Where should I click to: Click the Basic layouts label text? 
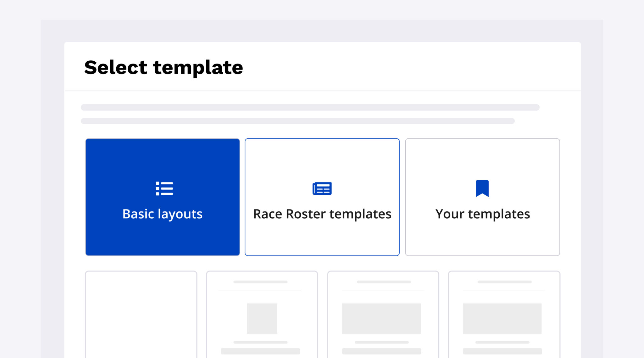point(163,214)
